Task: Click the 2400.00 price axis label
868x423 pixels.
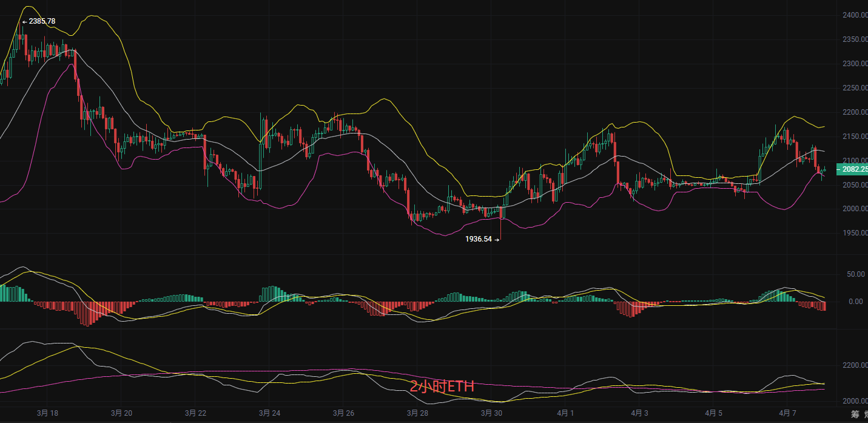Action: 854,15
